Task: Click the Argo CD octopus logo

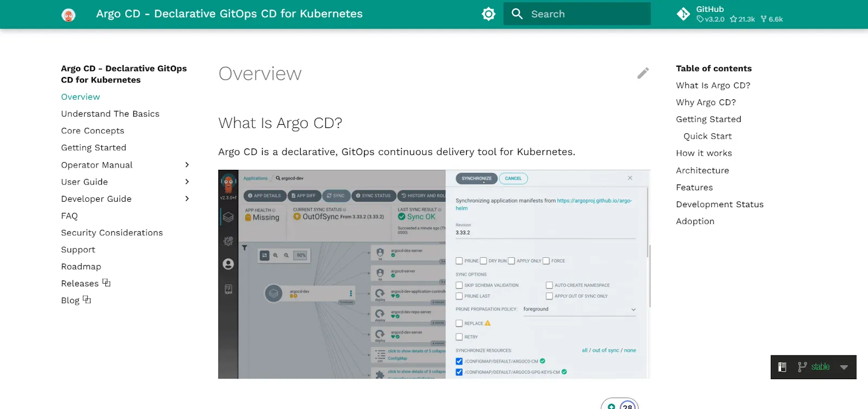Action: 68,15
